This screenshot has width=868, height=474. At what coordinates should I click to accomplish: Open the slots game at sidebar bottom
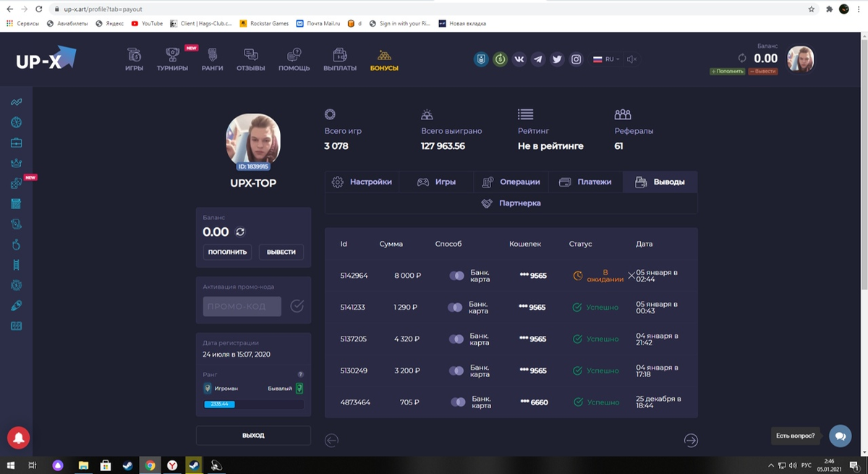pos(16,326)
